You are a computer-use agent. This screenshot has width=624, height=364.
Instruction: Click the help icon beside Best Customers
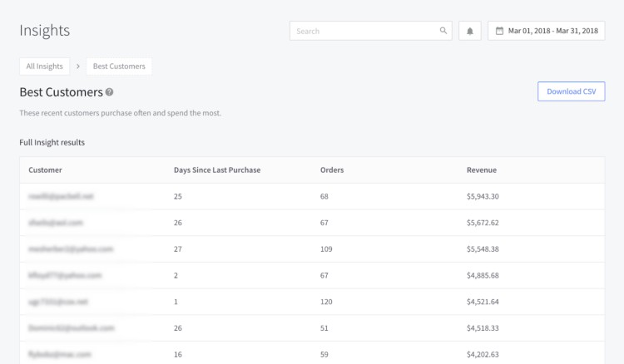[110, 92]
